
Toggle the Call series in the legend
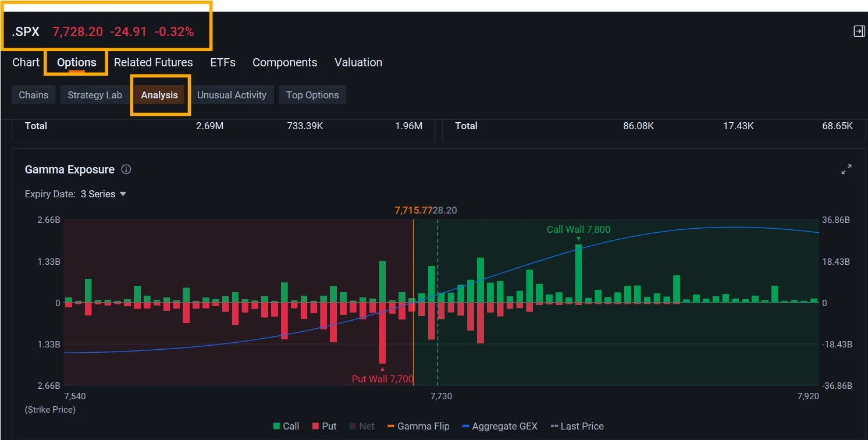click(x=286, y=426)
